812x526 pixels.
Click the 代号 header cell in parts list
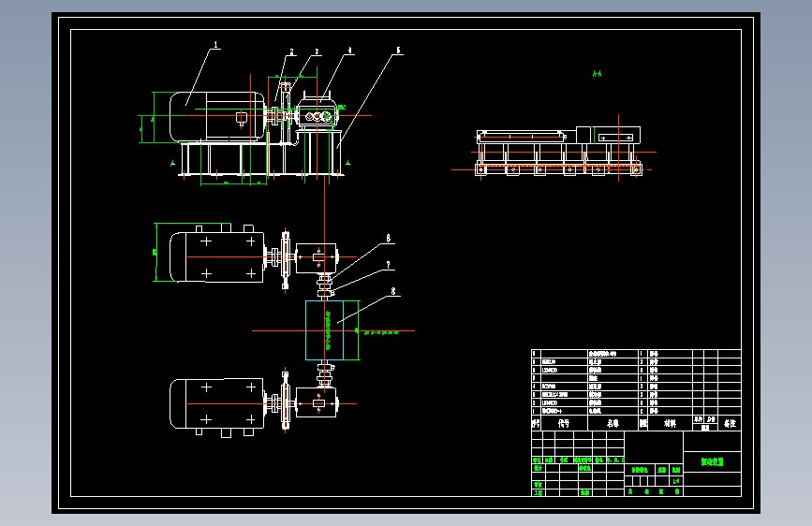click(x=564, y=423)
